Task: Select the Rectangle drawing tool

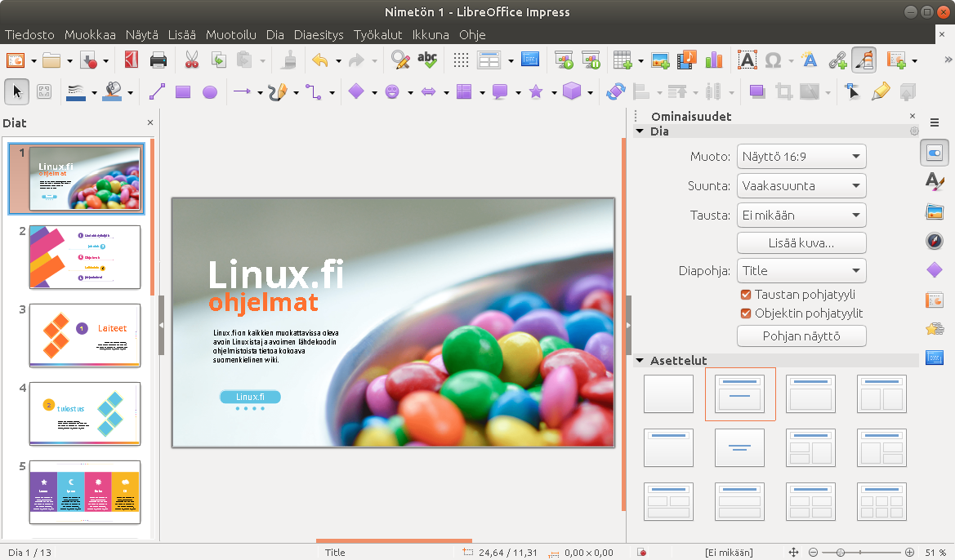Action: click(x=183, y=92)
